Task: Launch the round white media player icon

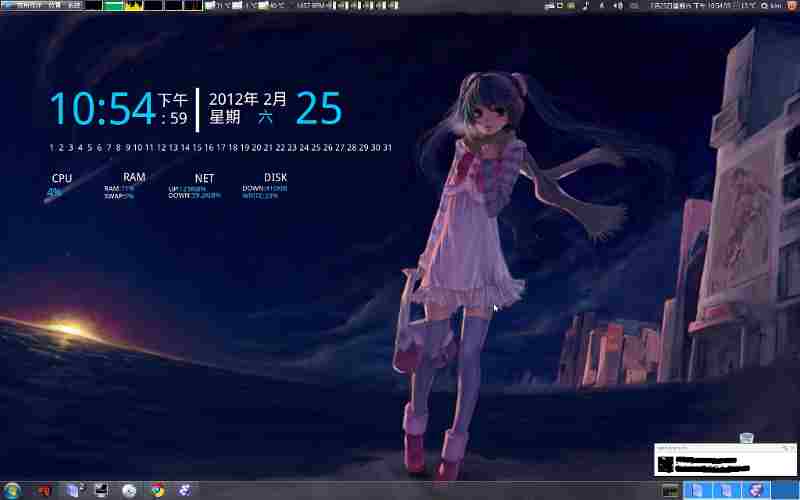Action: click(129, 491)
